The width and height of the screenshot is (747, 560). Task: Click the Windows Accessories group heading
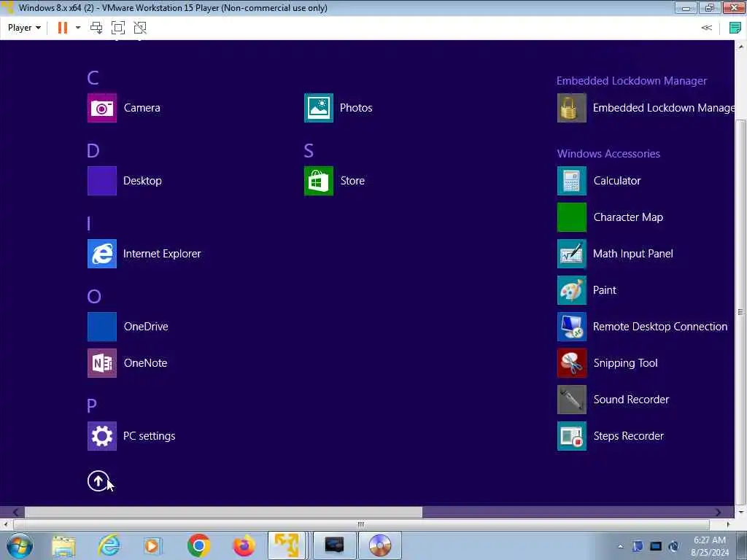coord(608,154)
